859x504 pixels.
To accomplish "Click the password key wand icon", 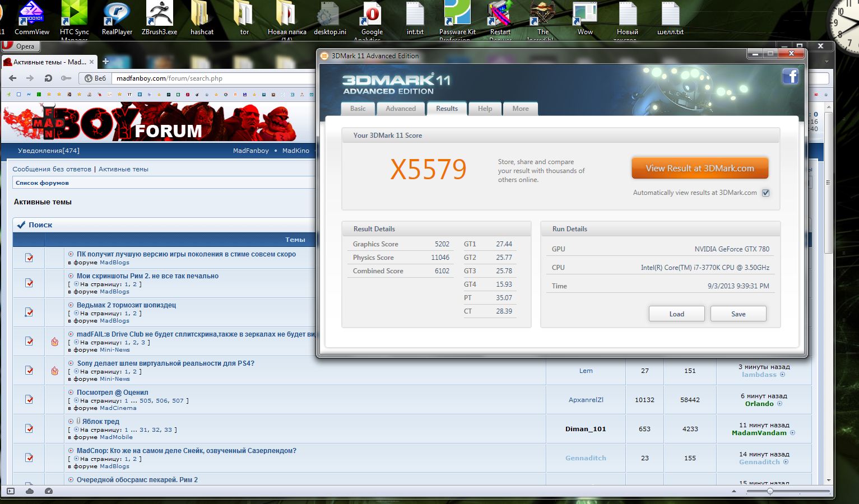I will pos(66,78).
